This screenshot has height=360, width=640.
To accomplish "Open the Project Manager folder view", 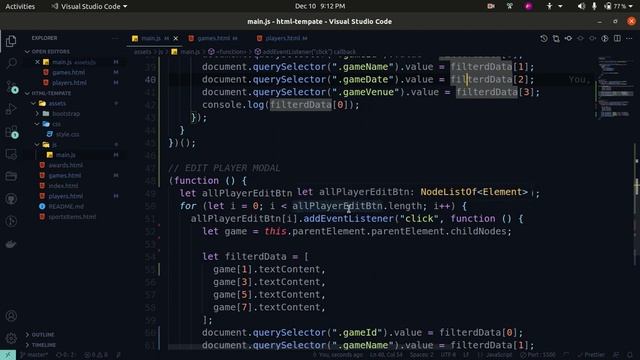I will pyautogui.click(x=11, y=176).
